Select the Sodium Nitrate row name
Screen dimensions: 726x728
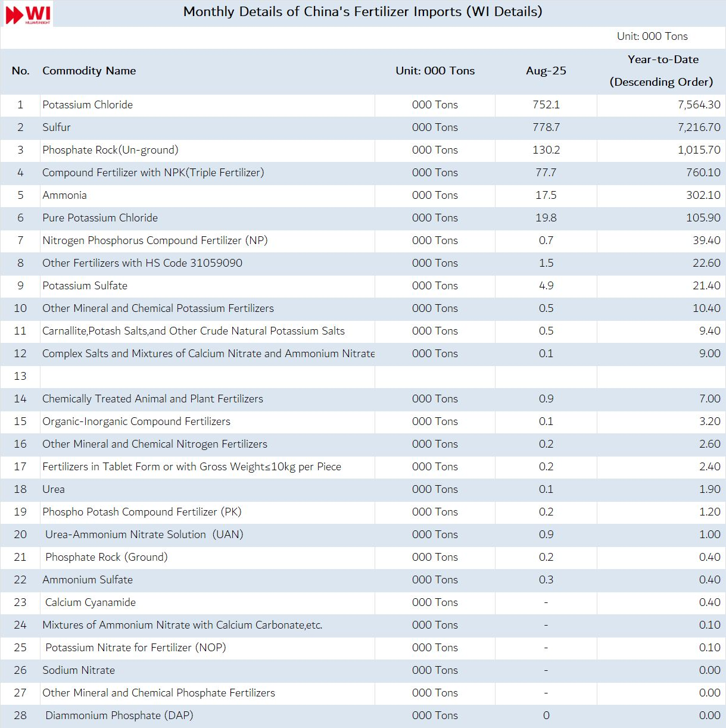79,670
